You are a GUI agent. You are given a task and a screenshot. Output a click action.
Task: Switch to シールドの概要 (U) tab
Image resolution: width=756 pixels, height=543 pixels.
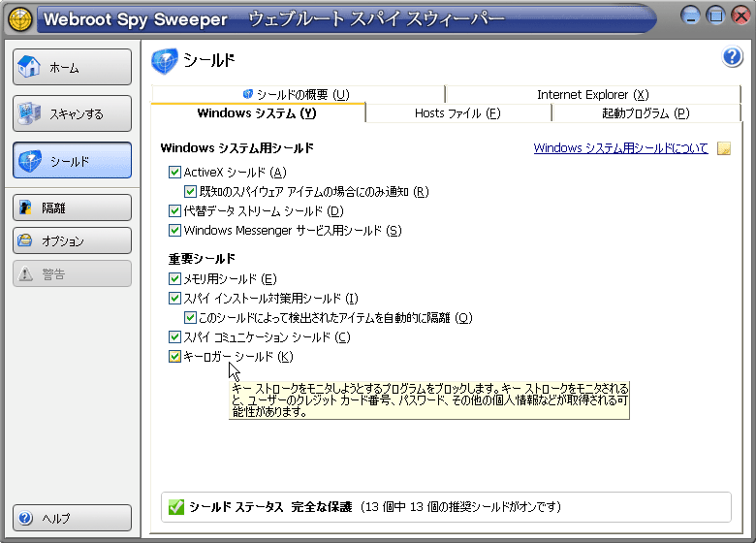(298, 94)
